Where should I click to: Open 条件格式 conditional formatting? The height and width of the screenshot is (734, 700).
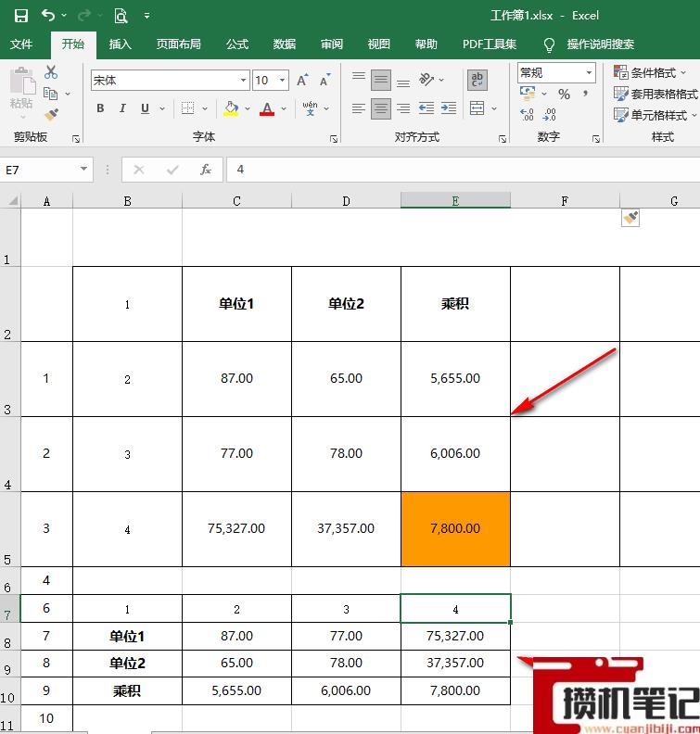(650, 72)
